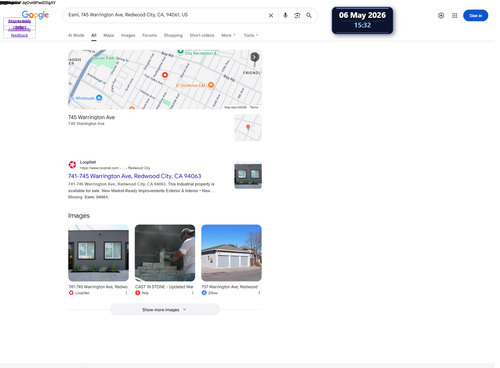Open the LoopNet source under first image
Screen dimensions: 500x368
coord(79,293)
